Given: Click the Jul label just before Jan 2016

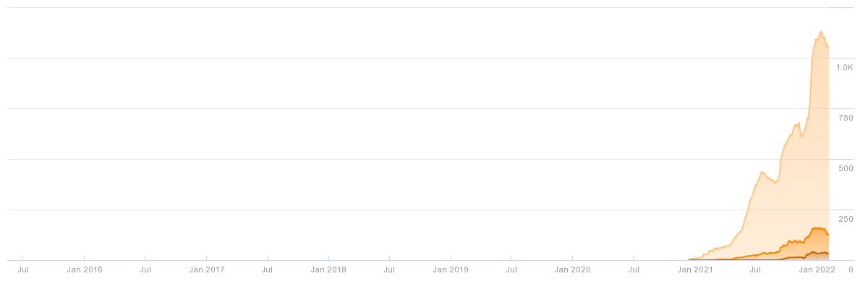Looking at the screenshot, I should click(x=23, y=269).
